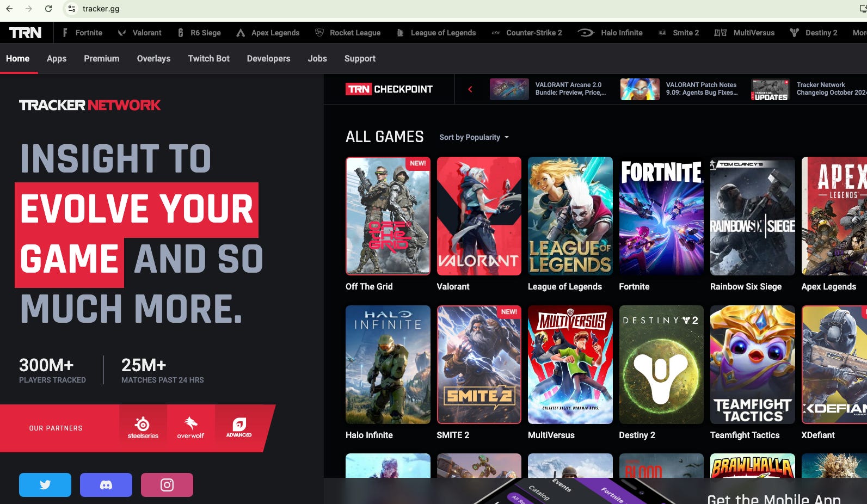Open Destiny 2 in the top game bar

[814, 33]
